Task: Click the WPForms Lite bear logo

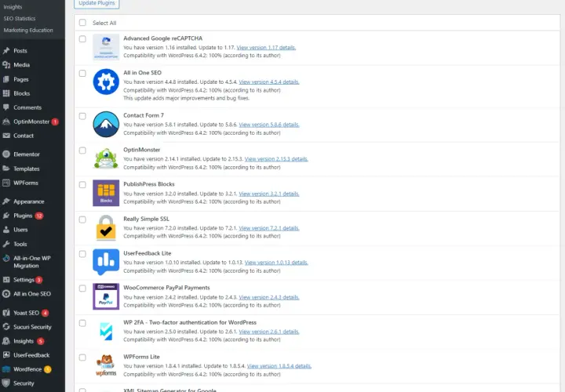Action: pyautogui.click(x=106, y=365)
